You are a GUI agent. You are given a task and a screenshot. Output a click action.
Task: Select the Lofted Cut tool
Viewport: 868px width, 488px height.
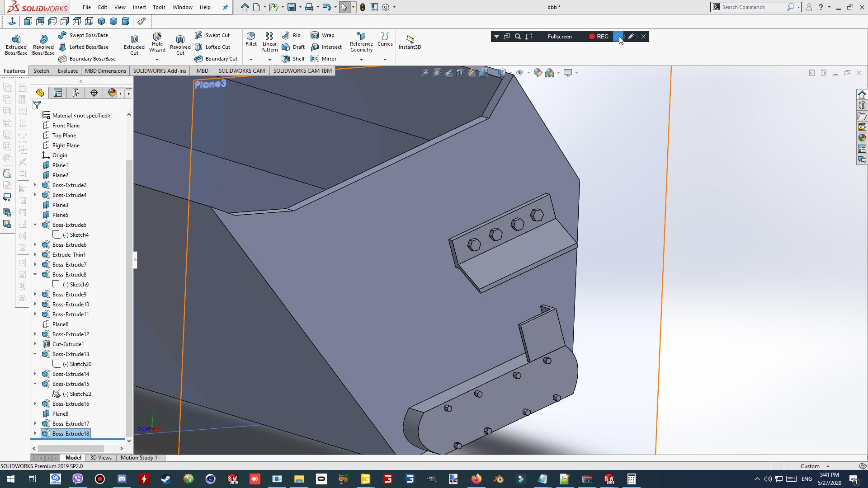click(212, 47)
